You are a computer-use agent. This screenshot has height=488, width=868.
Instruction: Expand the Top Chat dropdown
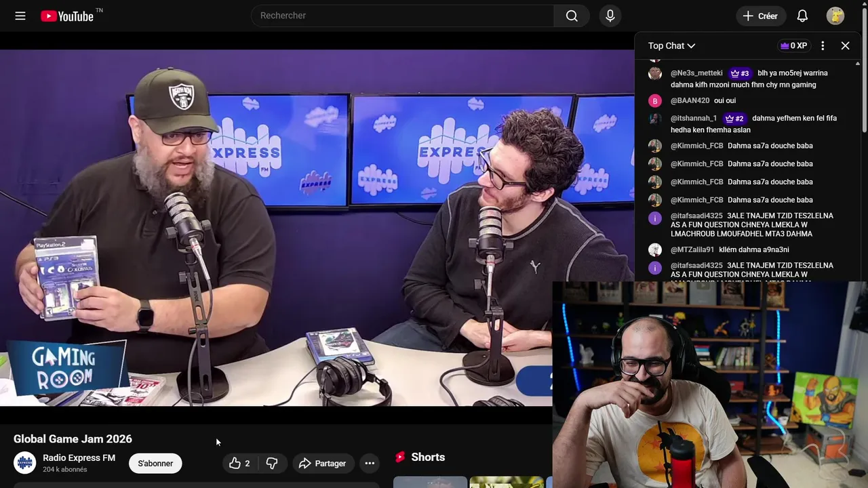coord(671,45)
